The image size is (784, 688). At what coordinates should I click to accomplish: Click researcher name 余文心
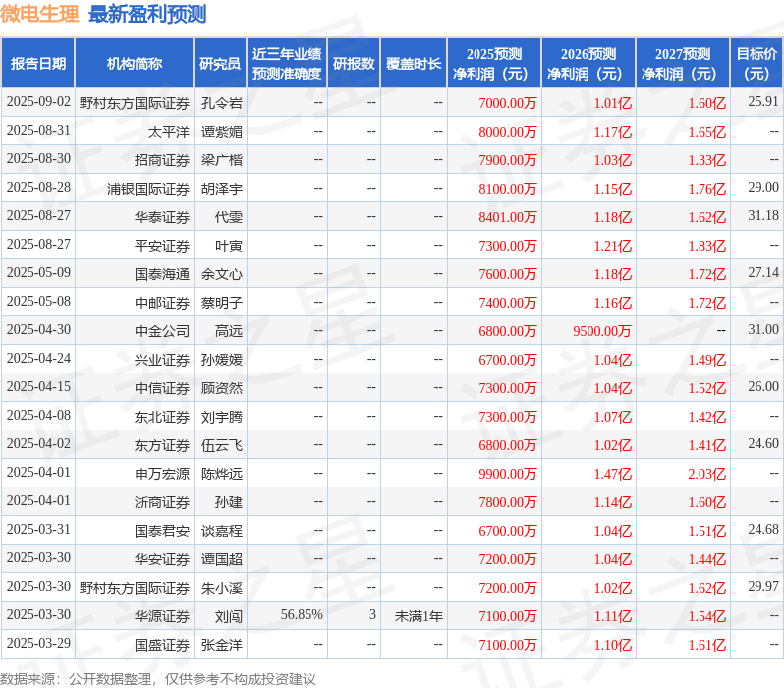click(222, 274)
